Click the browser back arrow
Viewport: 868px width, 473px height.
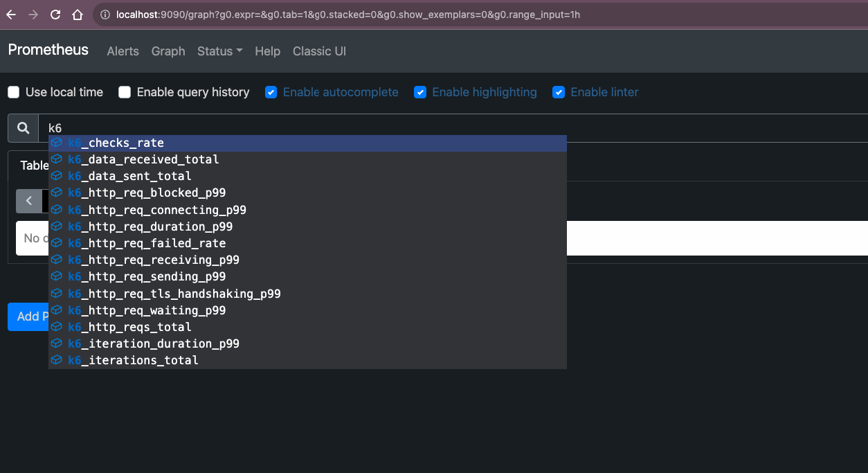pyautogui.click(x=10, y=15)
